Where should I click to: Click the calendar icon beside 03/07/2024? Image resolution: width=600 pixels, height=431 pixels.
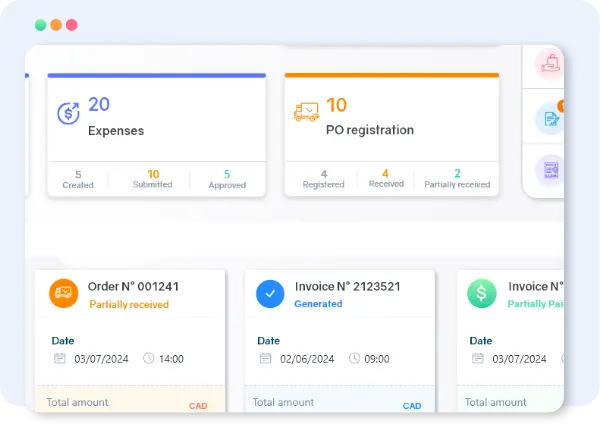click(59, 359)
